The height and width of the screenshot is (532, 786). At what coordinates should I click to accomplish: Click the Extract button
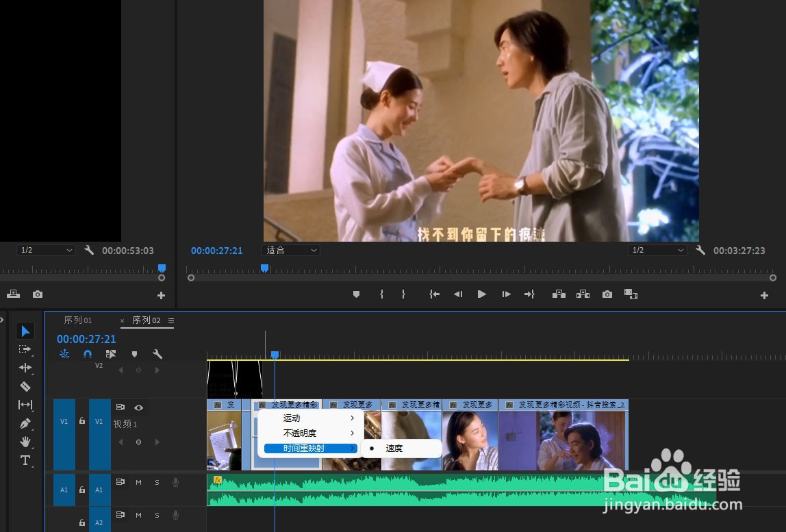tap(583, 294)
